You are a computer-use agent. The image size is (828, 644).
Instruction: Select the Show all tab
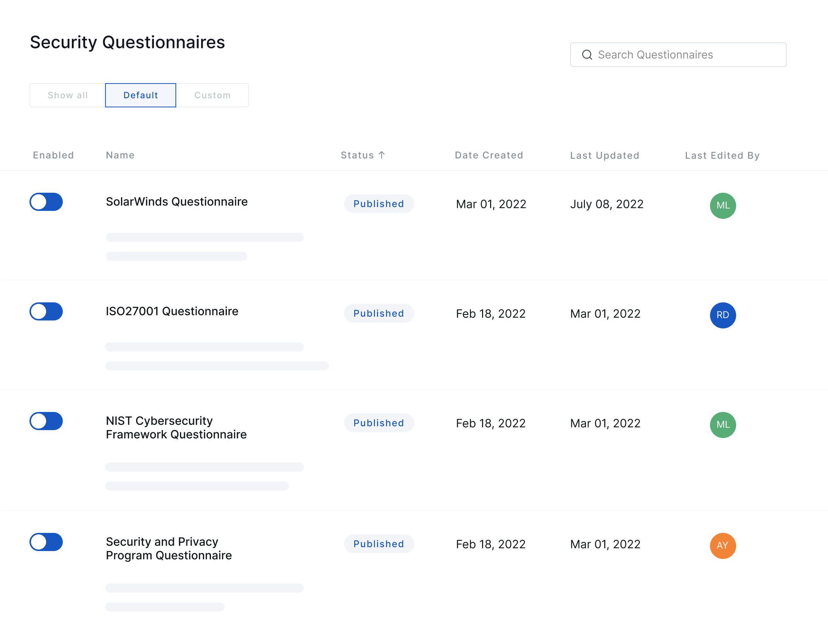pyautogui.click(x=68, y=95)
